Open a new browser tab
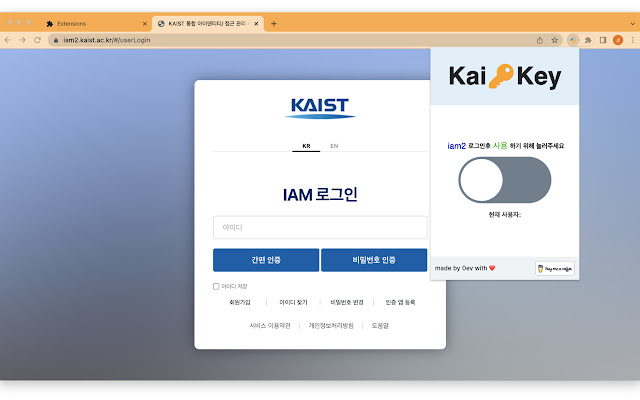Image resolution: width=640 pixels, height=400 pixels. tap(274, 24)
